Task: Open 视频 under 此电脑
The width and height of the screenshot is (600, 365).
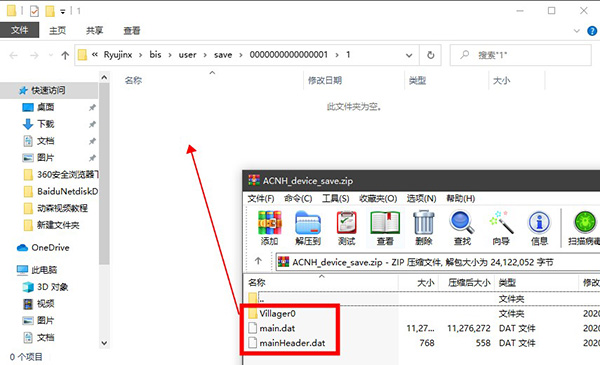Action: [x=46, y=304]
